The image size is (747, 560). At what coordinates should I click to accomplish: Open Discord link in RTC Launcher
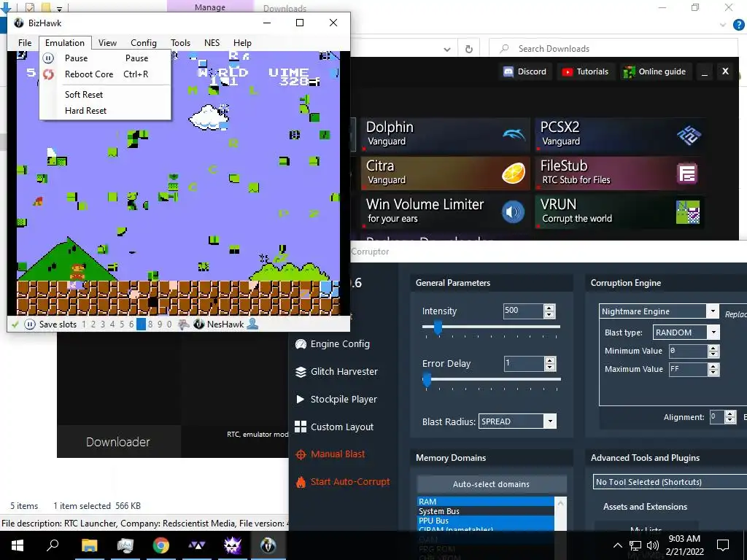(525, 71)
